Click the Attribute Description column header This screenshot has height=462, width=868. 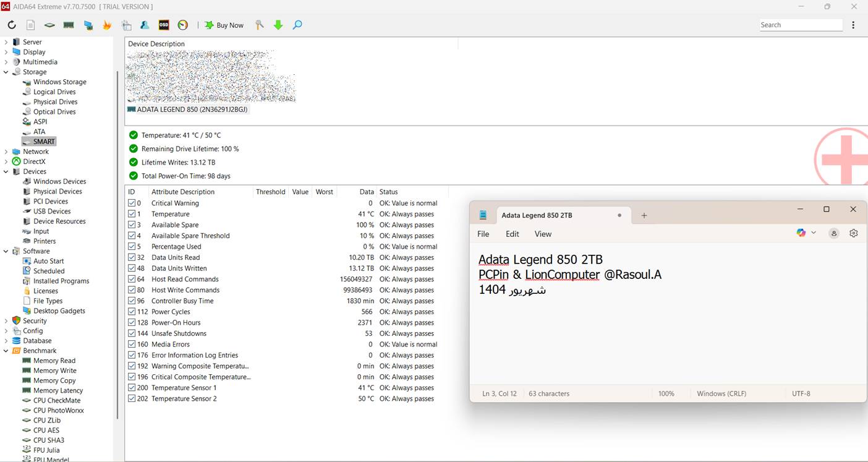point(182,192)
